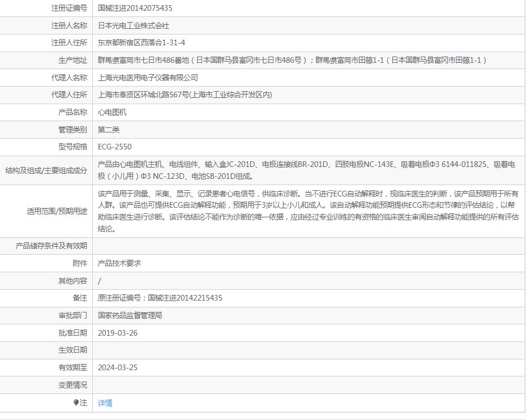This screenshot has width=526, height=420.
Task: Select the structure text starting 产品由心电图机主机
Action: (x=306, y=170)
